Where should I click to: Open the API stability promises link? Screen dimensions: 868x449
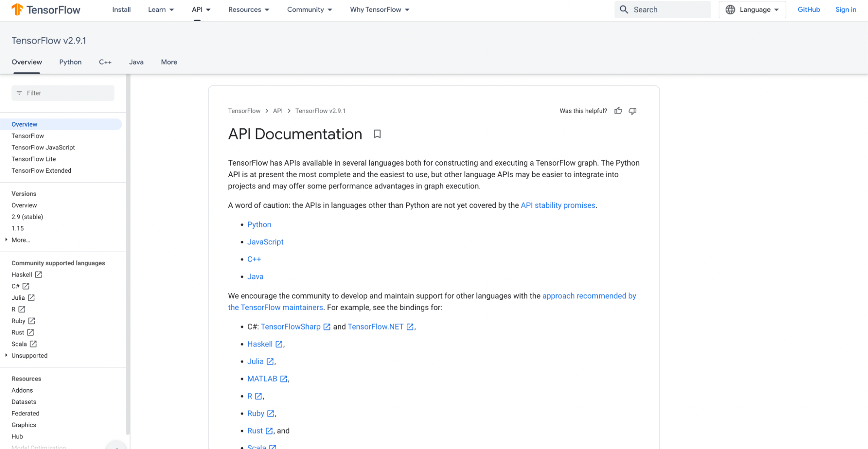(x=558, y=205)
